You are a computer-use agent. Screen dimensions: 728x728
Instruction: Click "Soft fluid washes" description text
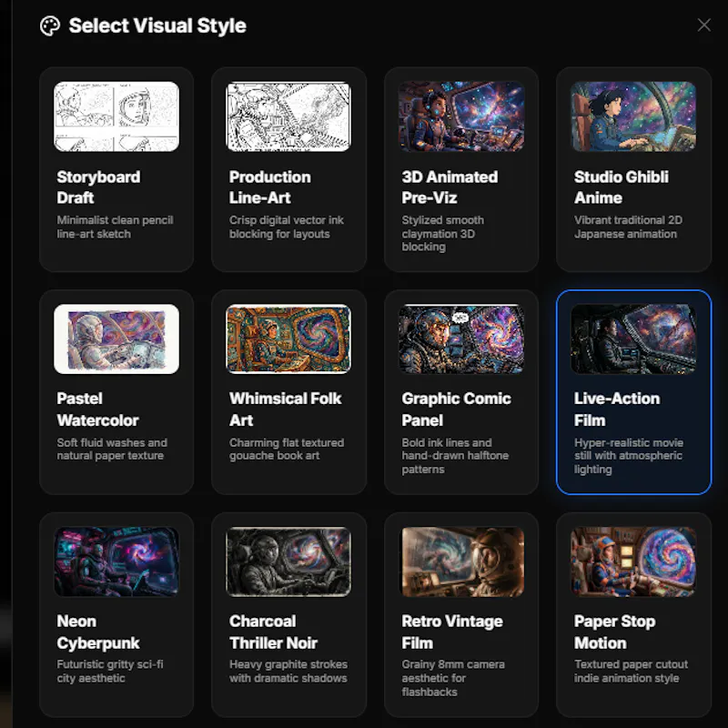[112, 450]
